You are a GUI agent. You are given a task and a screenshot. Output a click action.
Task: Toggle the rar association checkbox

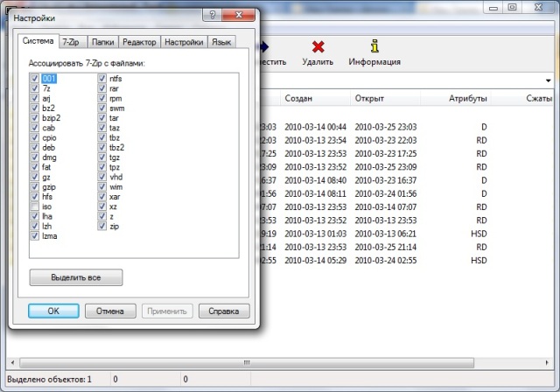tap(101, 88)
